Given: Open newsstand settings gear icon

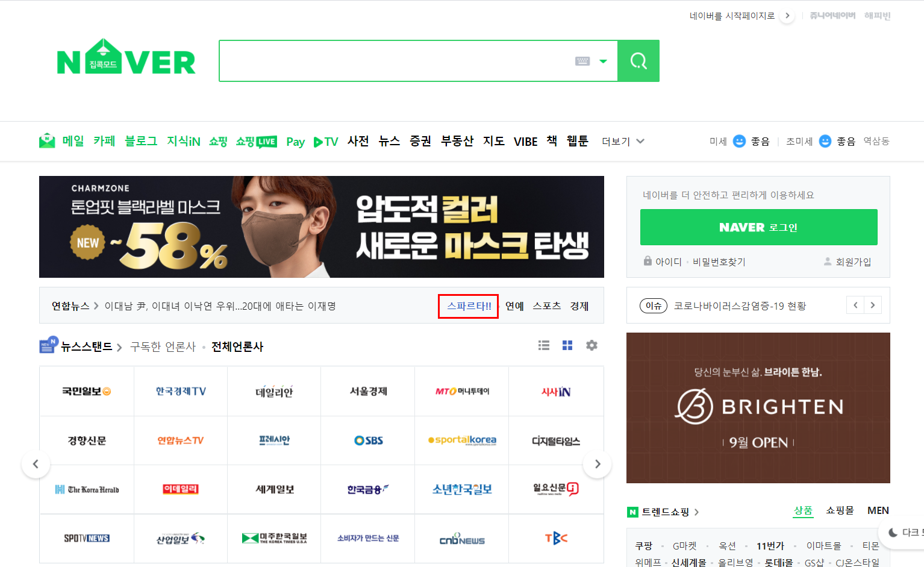Looking at the screenshot, I should [592, 345].
